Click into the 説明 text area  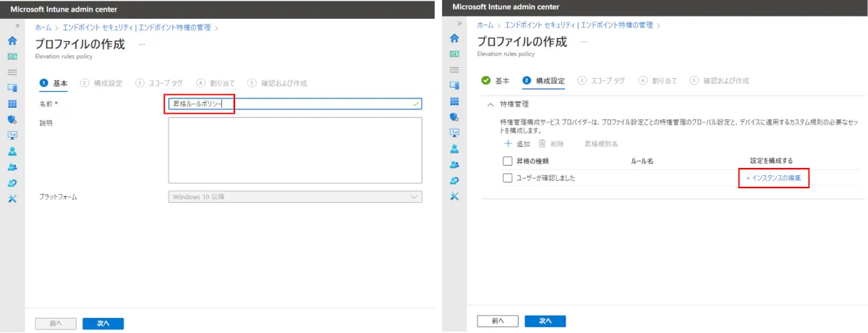(x=294, y=150)
